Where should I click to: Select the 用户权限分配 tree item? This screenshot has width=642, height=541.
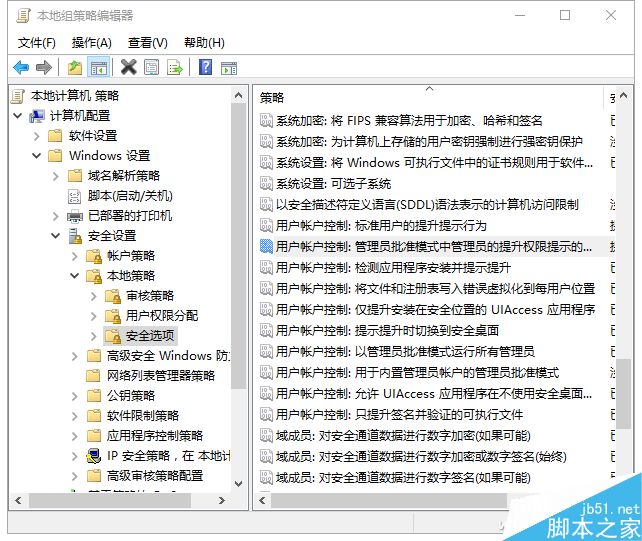(x=161, y=316)
